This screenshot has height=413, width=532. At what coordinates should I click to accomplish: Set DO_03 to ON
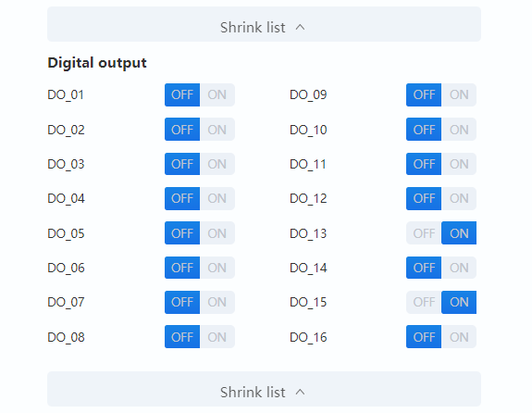click(x=217, y=164)
